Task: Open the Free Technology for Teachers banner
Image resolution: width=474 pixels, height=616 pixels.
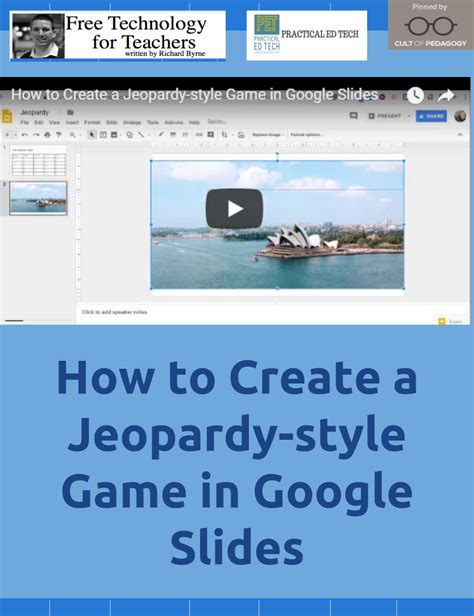Action: (x=118, y=36)
